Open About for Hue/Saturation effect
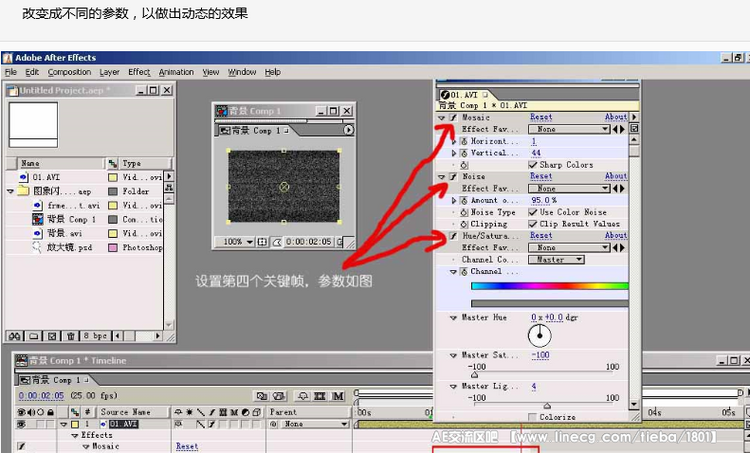Image resolution: width=750 pixels, height=453 pixels. point(616,235)
